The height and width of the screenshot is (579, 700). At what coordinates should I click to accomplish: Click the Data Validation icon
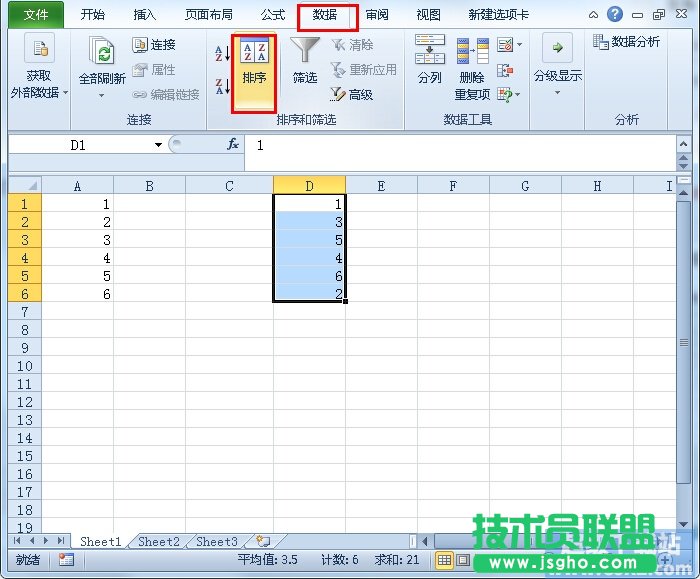[x=505, y=45]
